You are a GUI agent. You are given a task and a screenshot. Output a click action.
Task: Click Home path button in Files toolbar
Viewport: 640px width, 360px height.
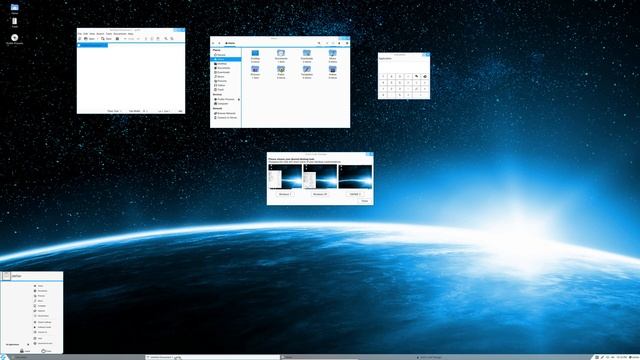[x=230, y=43]
